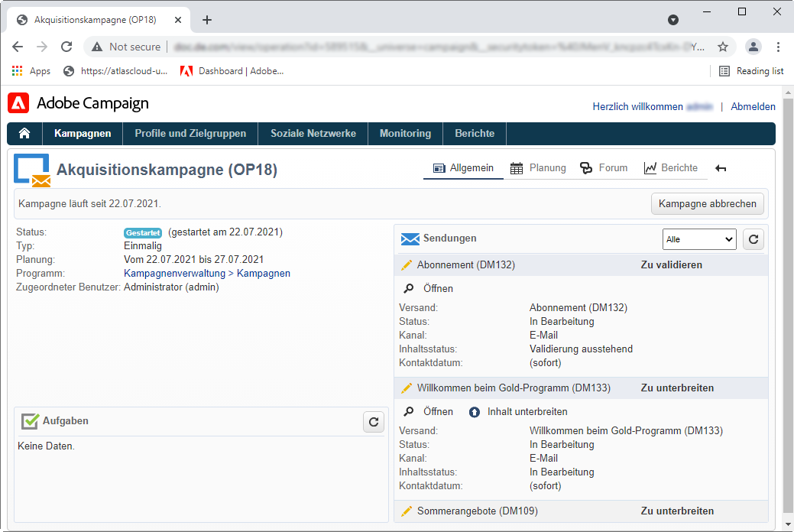Open a new browser tab

point(206,20)
